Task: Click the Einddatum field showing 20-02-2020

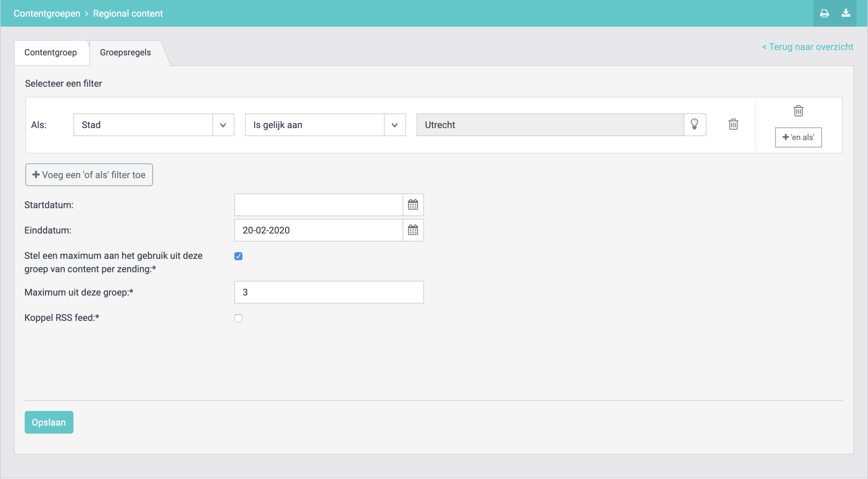Action: click(318, 230)
